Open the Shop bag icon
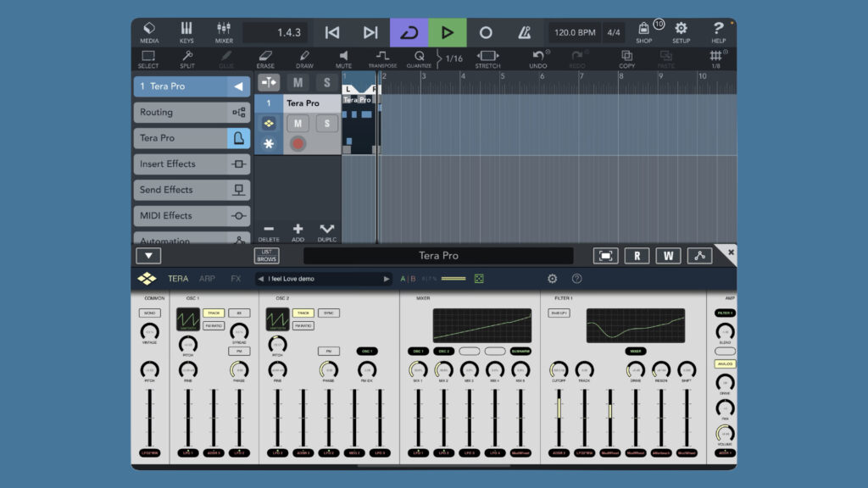Viewport: 868px width, 488px height. (644, 32)
